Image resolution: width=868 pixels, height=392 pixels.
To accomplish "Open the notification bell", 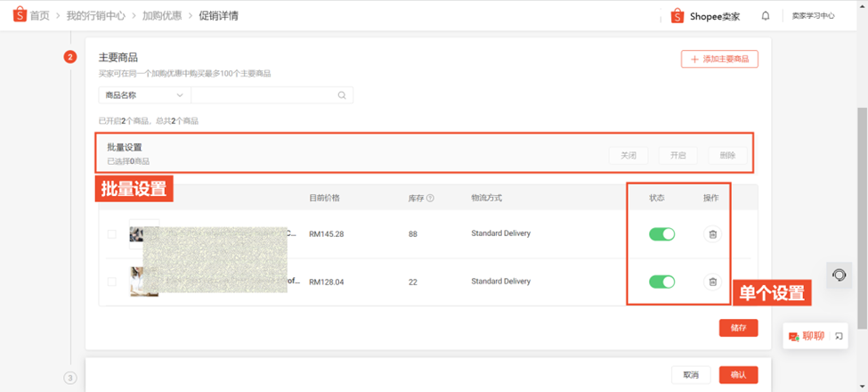I will [766, 16].
